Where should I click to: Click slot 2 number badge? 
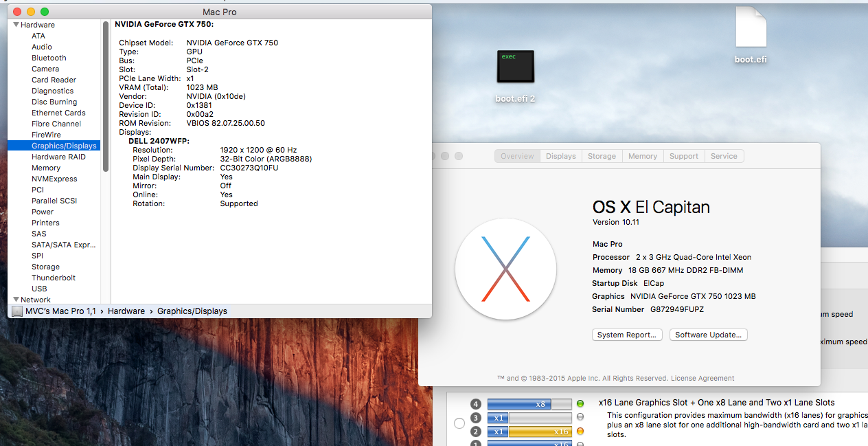(476, 432)
